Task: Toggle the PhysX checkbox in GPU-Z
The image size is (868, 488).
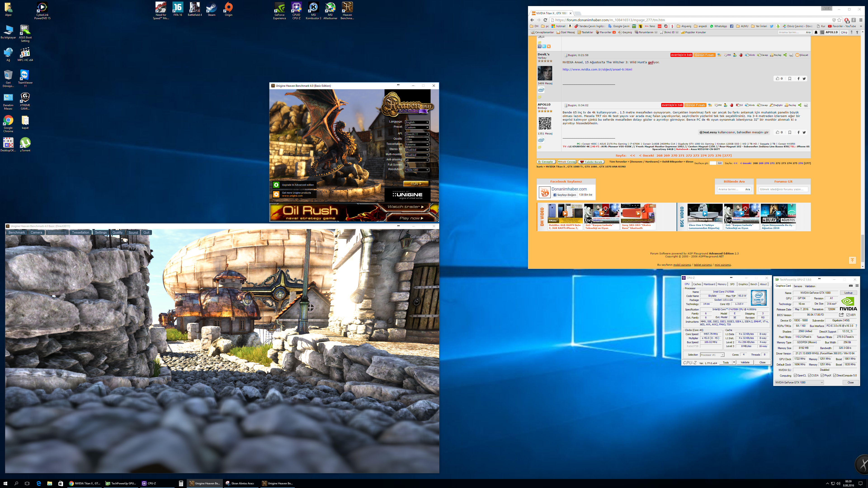Action: (x=822, y=375)
